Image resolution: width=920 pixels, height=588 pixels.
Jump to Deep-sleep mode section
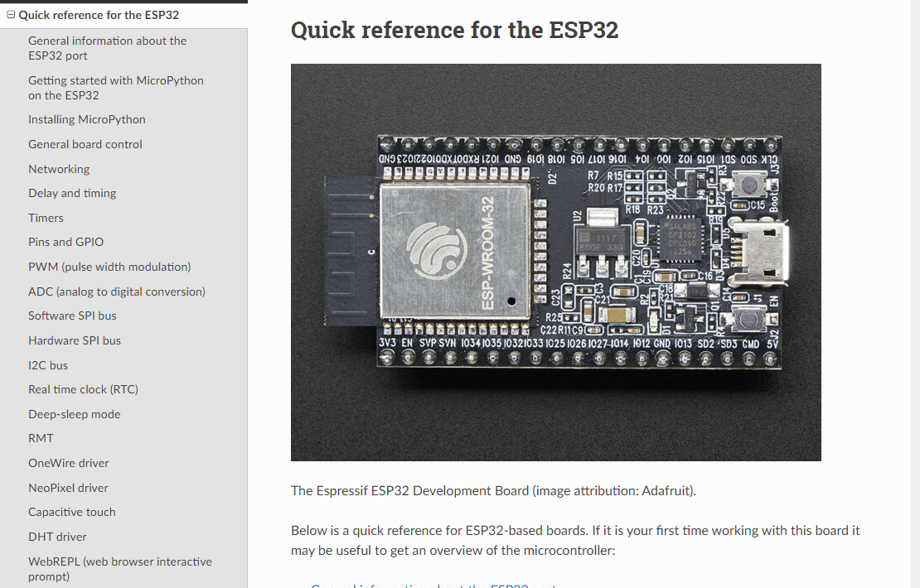74,414
